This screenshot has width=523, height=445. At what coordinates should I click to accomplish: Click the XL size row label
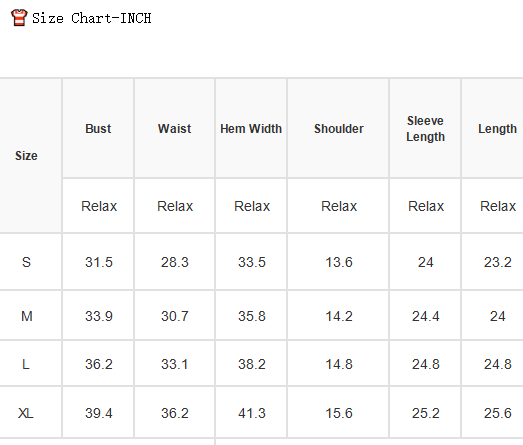tap(26, 413)
